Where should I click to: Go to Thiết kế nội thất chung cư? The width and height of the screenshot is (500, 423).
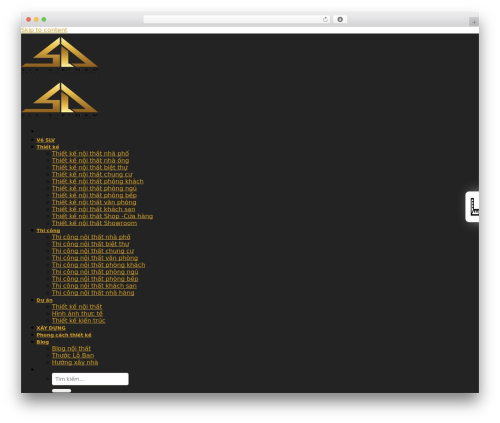click(92, 175)
